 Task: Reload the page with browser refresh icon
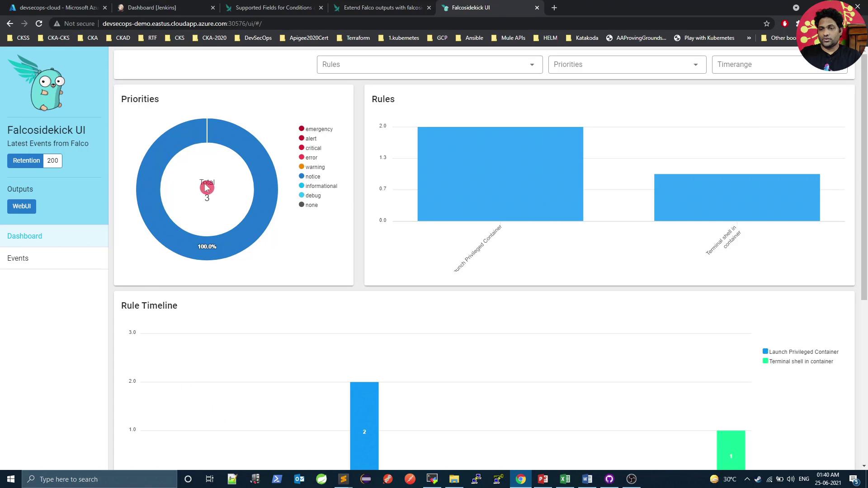point(39,23)
